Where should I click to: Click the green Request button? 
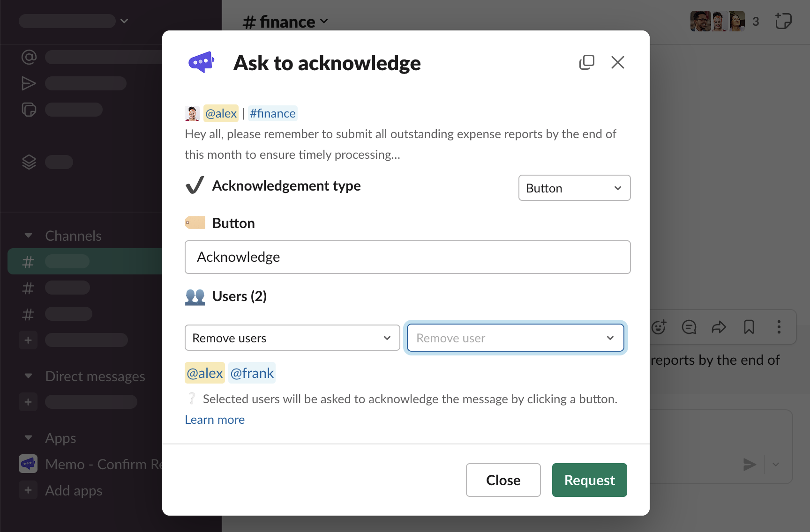coord(589,480)
